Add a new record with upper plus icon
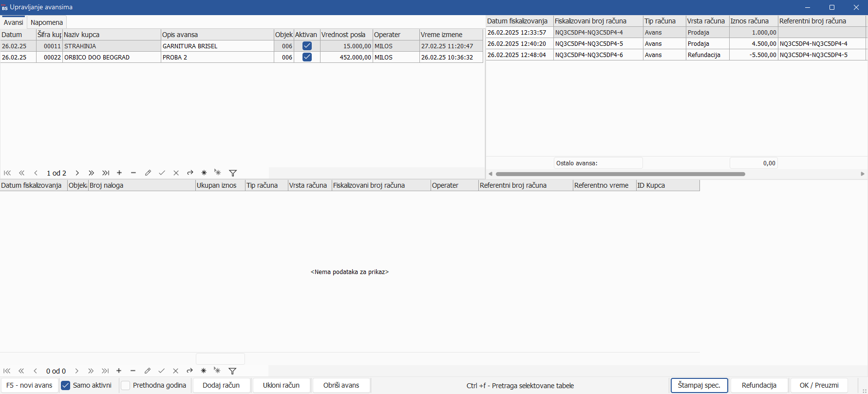The height and width of the screenshot is (394, 868). tap(119, 173)
